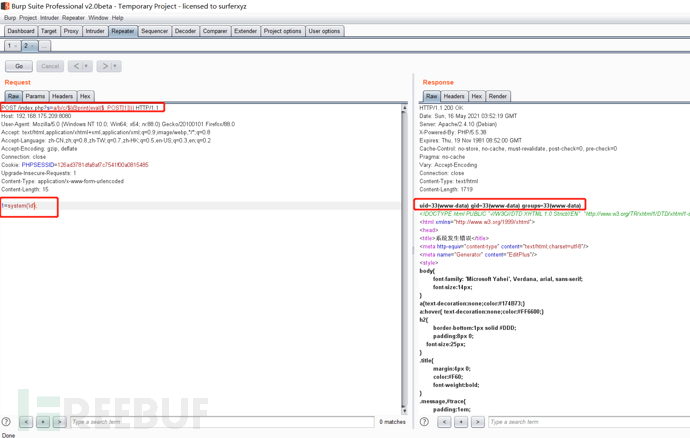Select the Repeater tool tab
The image size is (690, 438).
[123, 31]
